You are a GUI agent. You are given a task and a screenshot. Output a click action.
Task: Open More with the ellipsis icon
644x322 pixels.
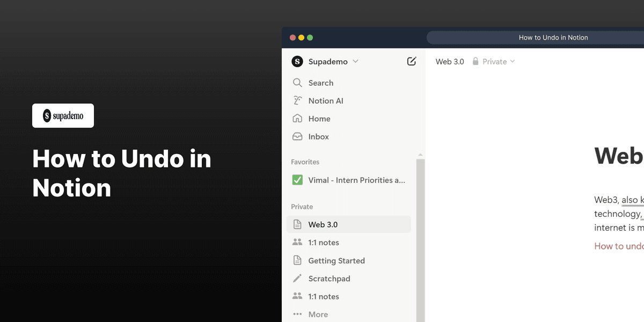pos(297,314)
